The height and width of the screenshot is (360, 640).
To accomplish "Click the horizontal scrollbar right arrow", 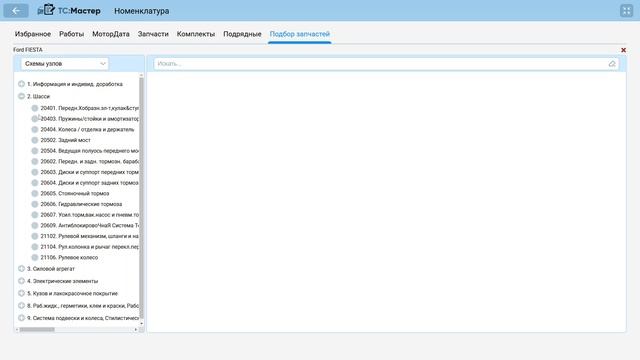I will [136, 329].
